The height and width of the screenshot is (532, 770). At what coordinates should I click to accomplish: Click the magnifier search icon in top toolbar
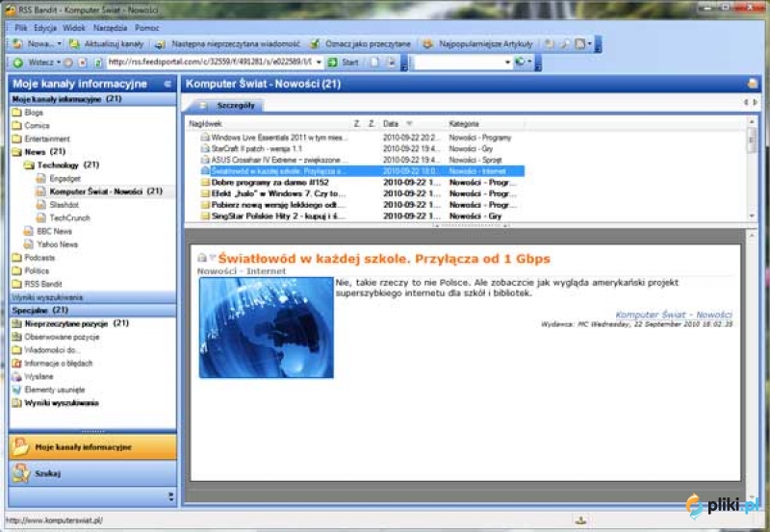(x=565, y=44)
